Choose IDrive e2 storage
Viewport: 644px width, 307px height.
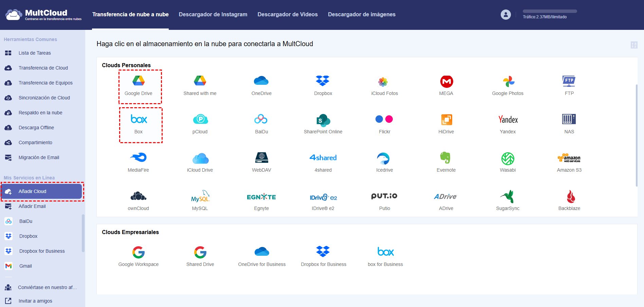coord(323,201)
